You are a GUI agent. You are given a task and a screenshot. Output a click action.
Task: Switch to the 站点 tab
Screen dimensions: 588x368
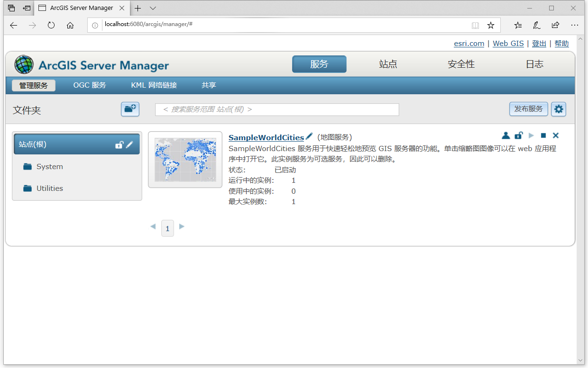point(388,64)
